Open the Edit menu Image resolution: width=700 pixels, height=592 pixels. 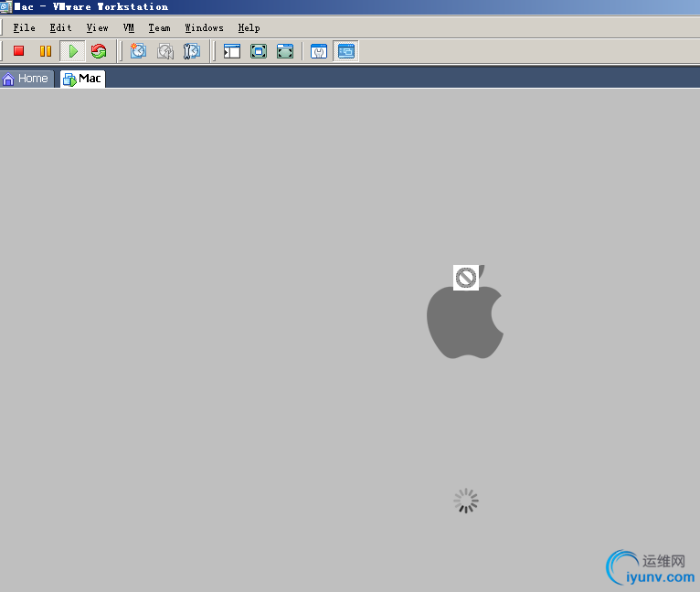click(x=60, y=27)
